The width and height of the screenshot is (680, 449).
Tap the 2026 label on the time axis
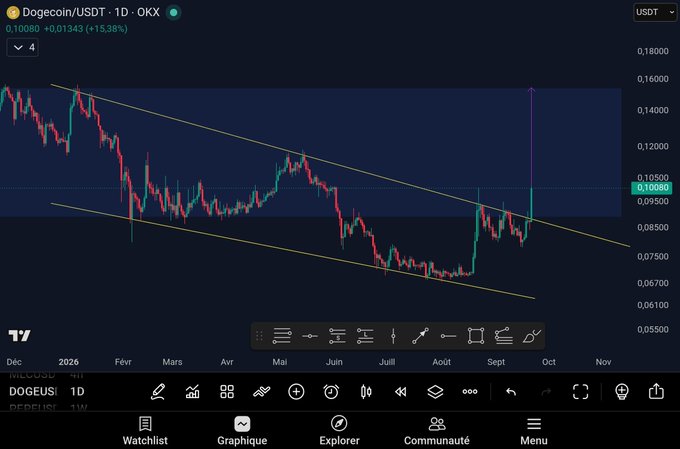[x=69, y=362]
